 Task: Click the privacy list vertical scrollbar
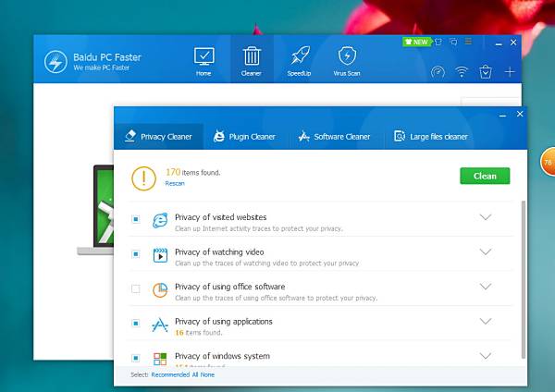pyautogui.click(x=524, y=279)
